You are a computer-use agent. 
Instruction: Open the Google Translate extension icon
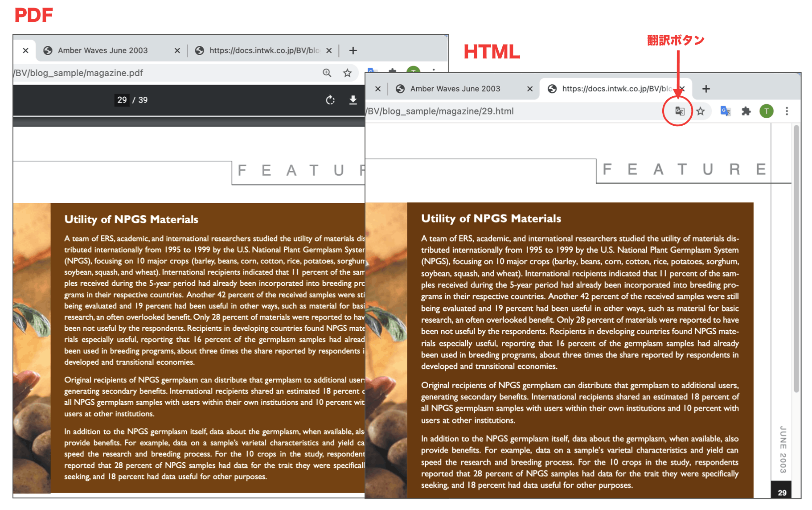click(x=725, y=111)
